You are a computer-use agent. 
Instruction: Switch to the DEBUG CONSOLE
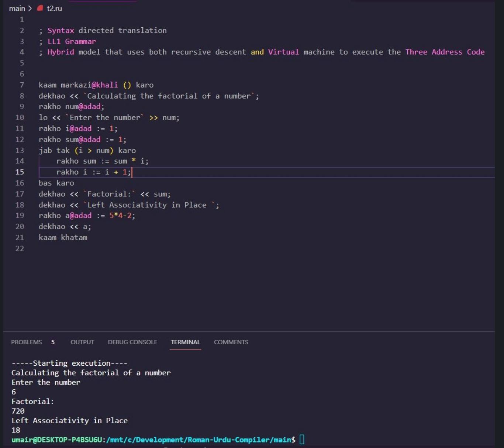click(x=132, y=342)
